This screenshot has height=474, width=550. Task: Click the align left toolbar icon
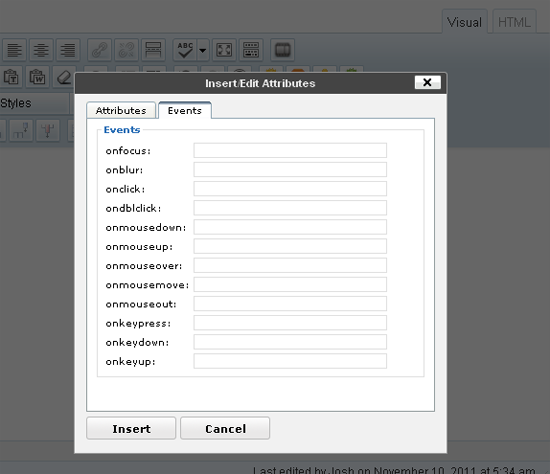coord(14,49)
